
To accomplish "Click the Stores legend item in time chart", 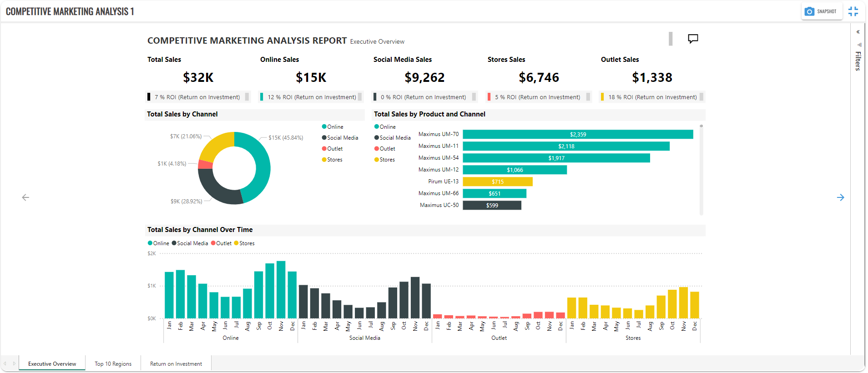I will click(244, 243).
